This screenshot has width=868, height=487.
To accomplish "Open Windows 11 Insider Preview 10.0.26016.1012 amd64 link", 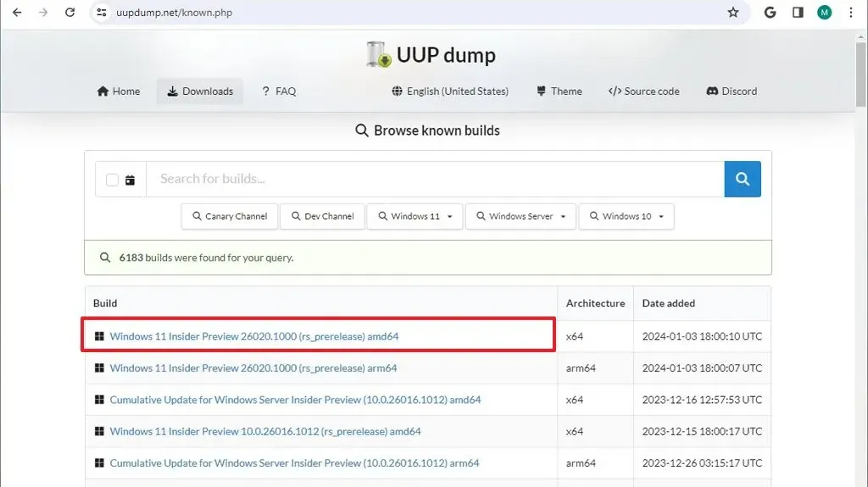I will click(265, 431).
